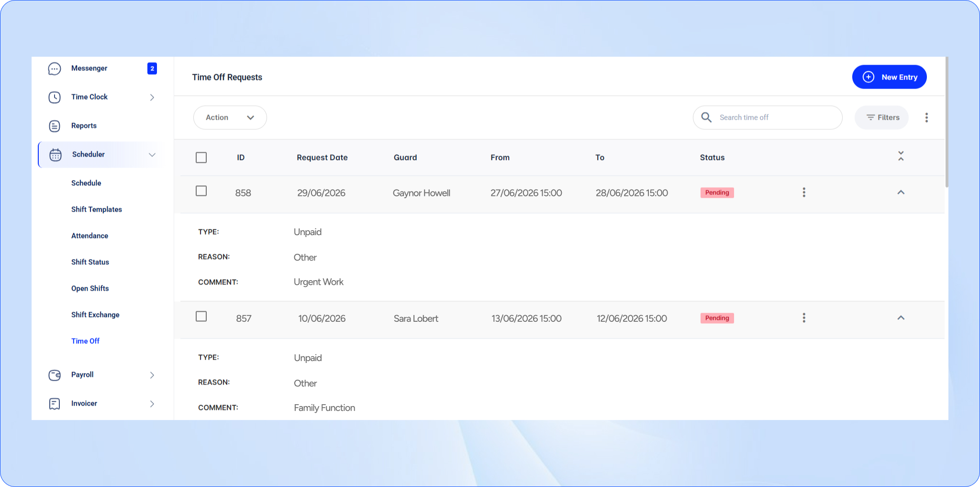The image size is (980, 487).
Task: Click the vertical scrollbar thumb
Action: pyautogui.click(x=947, y=122)
